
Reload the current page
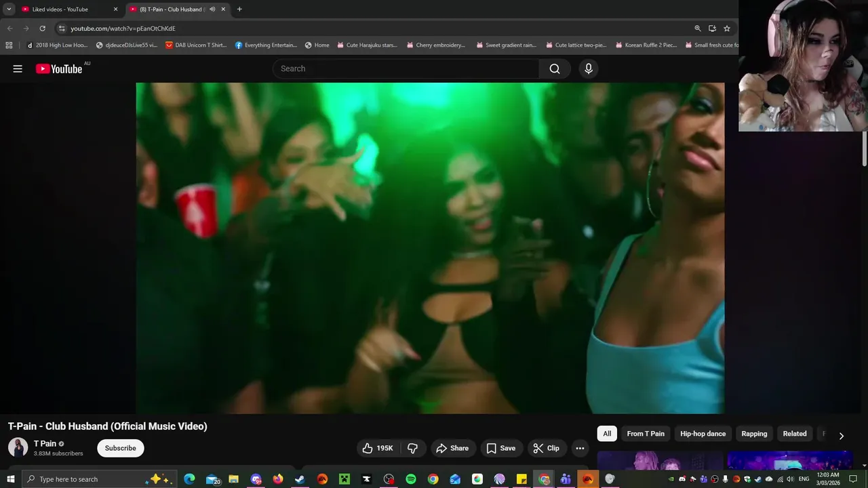coord(42,28)
